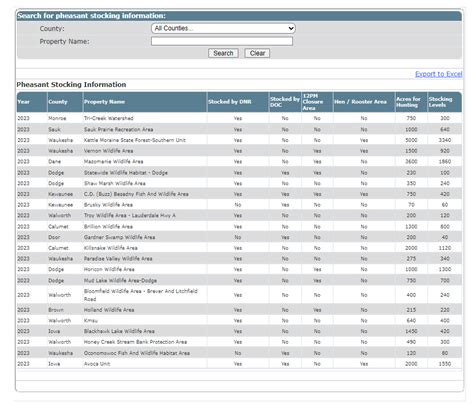Sort by Stocked by DOC column header
The height and width of the screenshot is (404, 474).
tap(285, 102)
